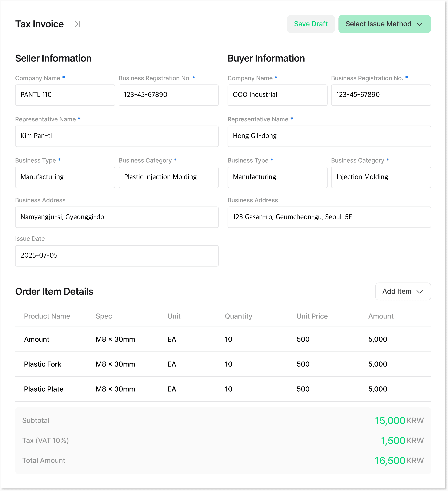Image resolution: width=448 pixels, height=491 pixels.
Task: Edit the buyer Injection Molding category field
Action: [x=381, y=177]
